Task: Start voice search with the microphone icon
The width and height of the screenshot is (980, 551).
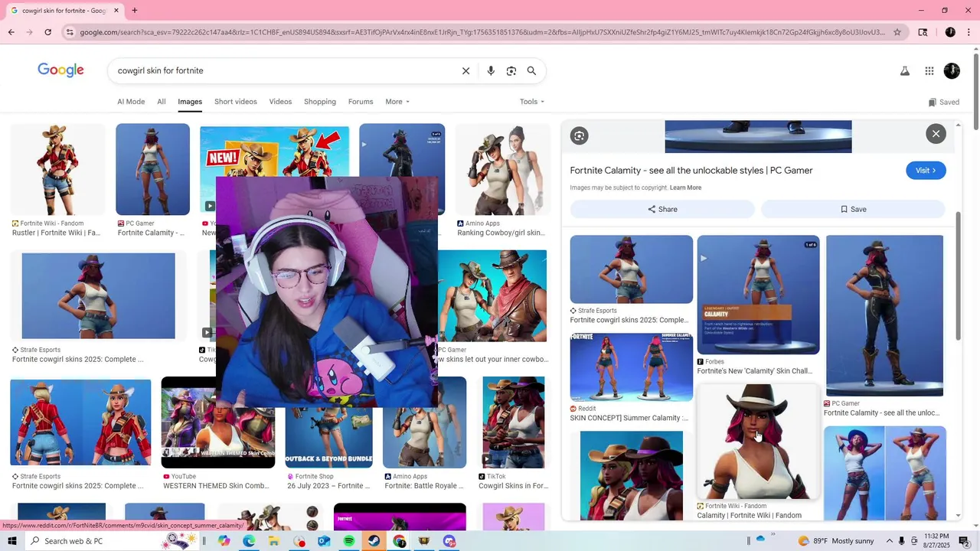Action: 491,71
